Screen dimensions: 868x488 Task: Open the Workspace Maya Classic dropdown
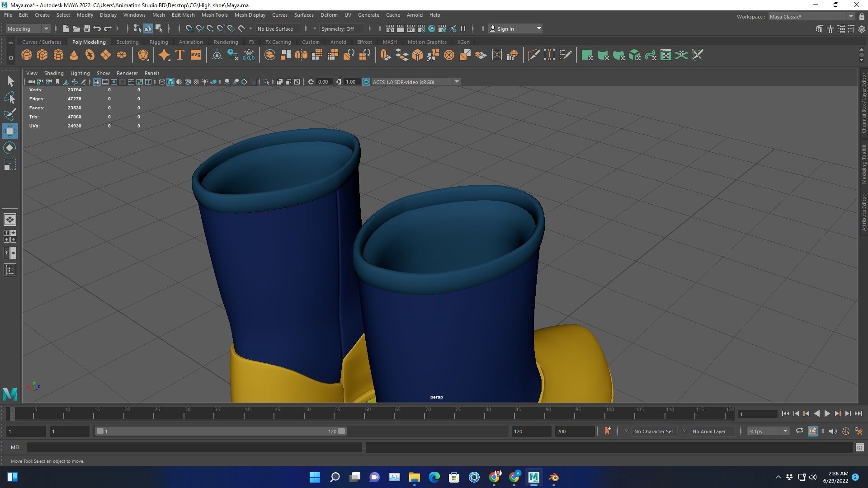click(811, 16)
